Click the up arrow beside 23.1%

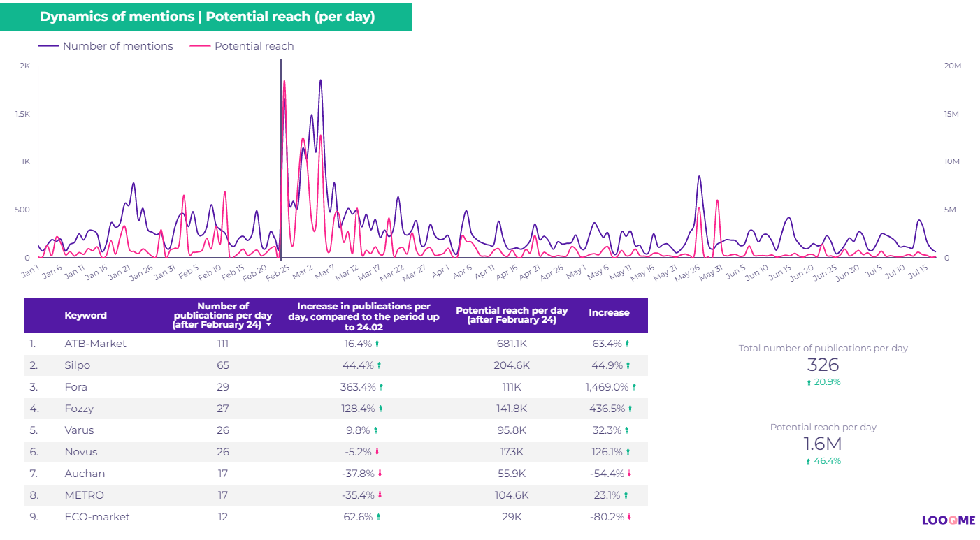(626, 495)
